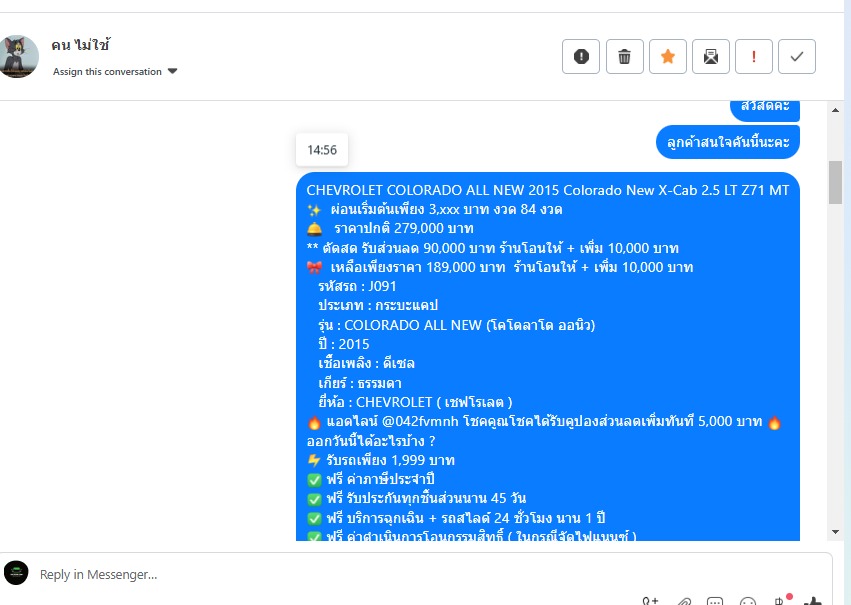Open contact name คน ไม่ใช้
The image size is (851, 605).
80,45
